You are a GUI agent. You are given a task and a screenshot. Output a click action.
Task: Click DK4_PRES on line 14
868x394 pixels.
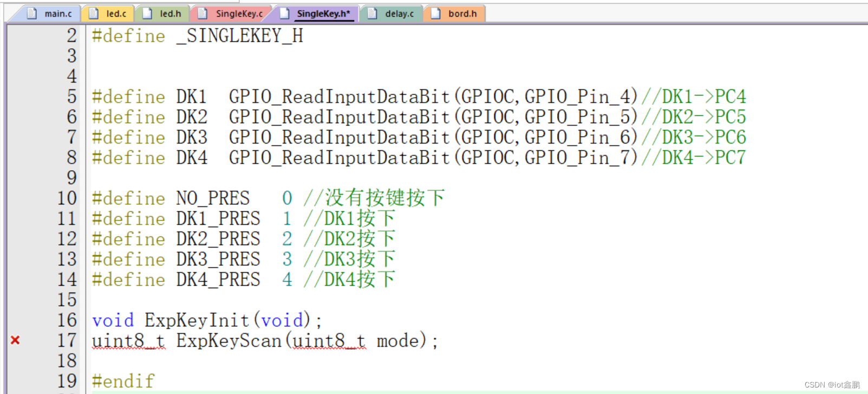click(x=218, y=280)
